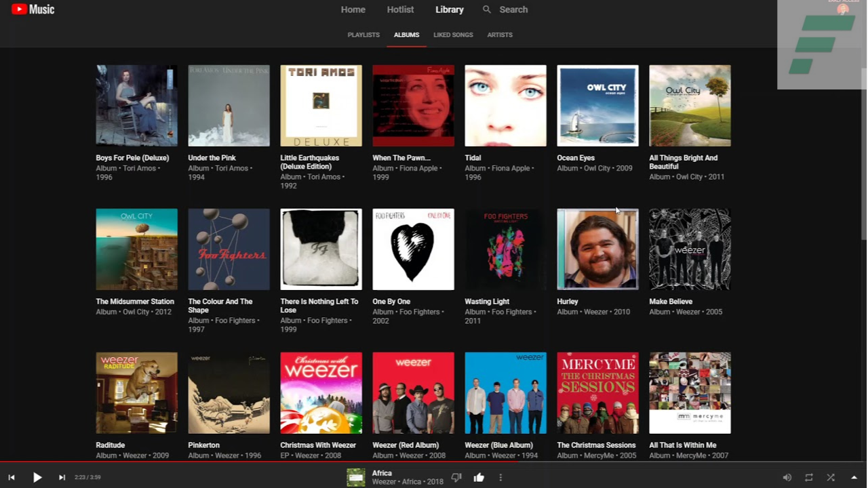
Task: Click the "Wasting Light" title
Action: point(487,302)
